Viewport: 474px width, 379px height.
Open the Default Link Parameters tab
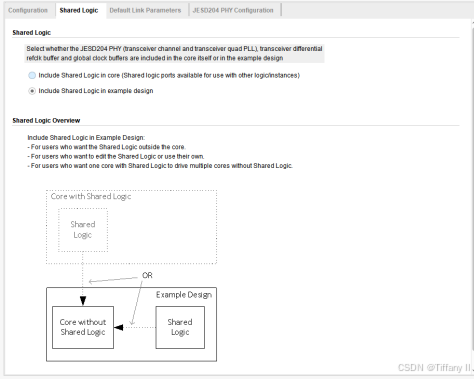[x=145, y=10]
